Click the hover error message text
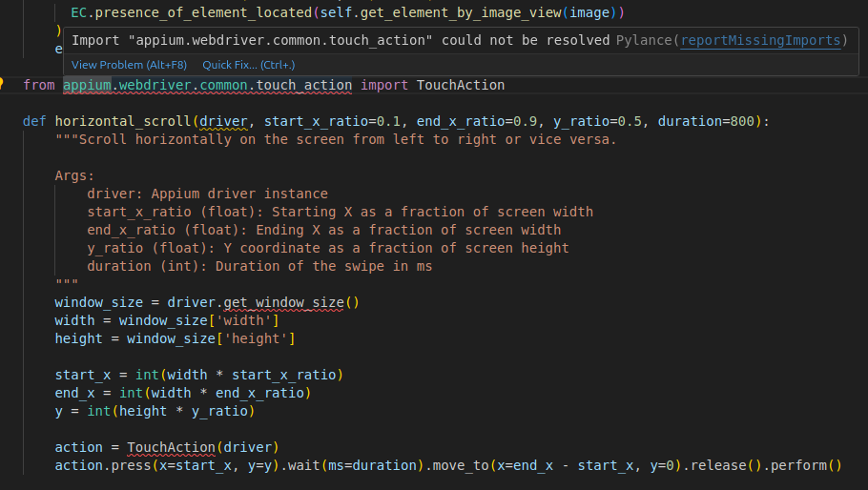 coord(341,40)
